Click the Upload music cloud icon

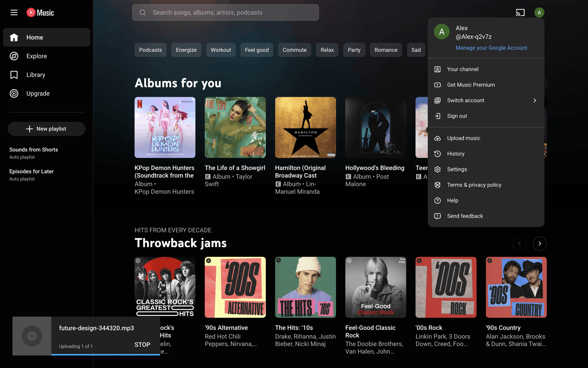[437, 138]
